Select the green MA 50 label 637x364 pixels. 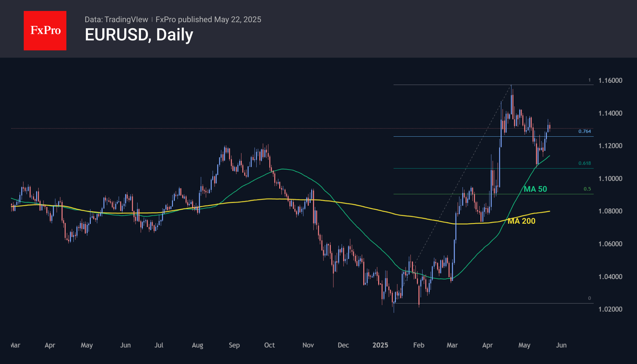535,189
